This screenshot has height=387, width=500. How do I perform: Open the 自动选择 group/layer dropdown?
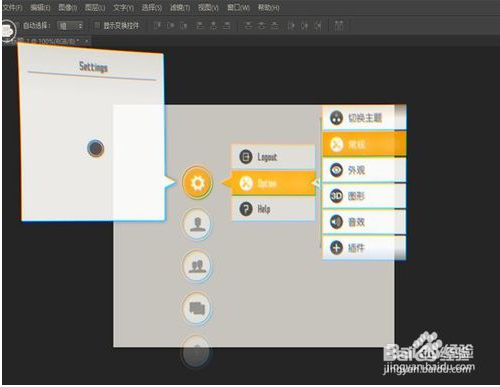click(70, 26)
